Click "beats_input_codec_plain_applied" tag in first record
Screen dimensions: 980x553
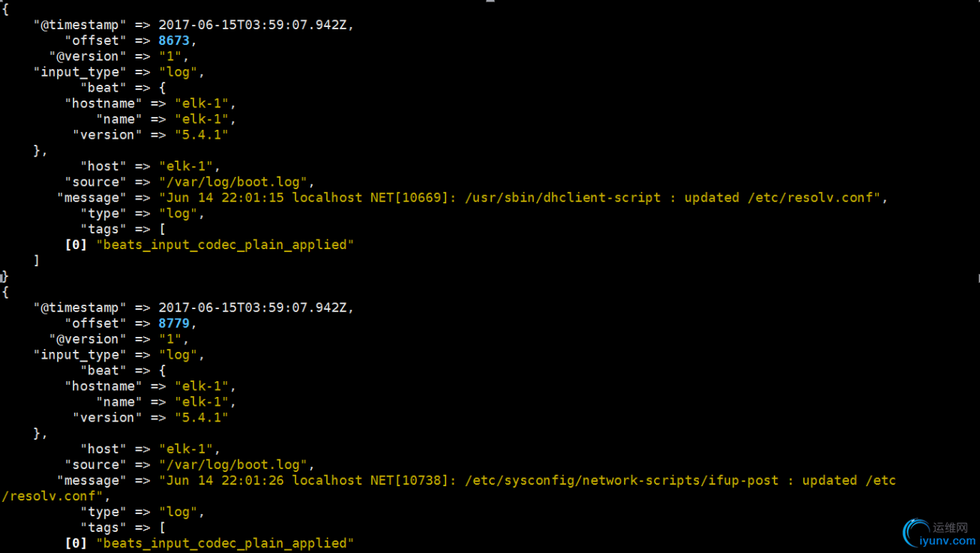point(225,245)
